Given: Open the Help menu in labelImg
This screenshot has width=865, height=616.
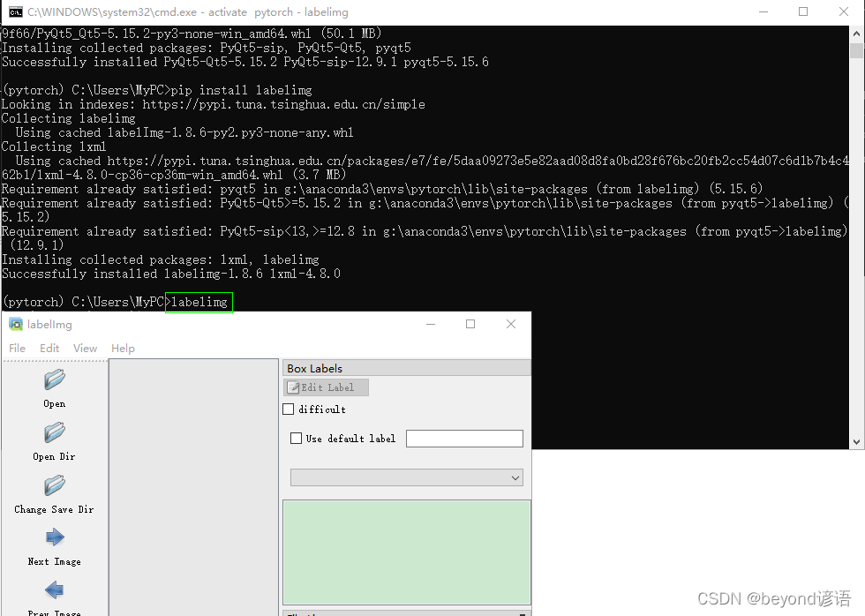Looking at the screenshot, I should click(x=123, y=348).
